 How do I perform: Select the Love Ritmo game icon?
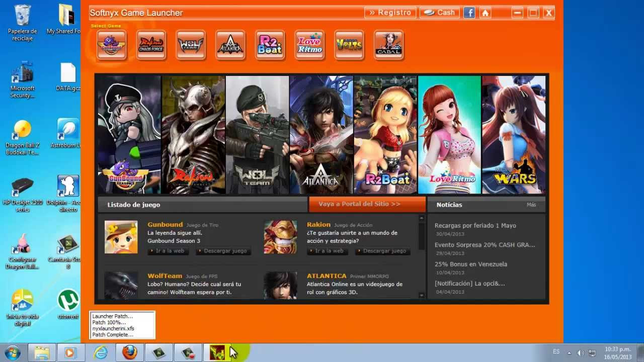tap(309, 45)
